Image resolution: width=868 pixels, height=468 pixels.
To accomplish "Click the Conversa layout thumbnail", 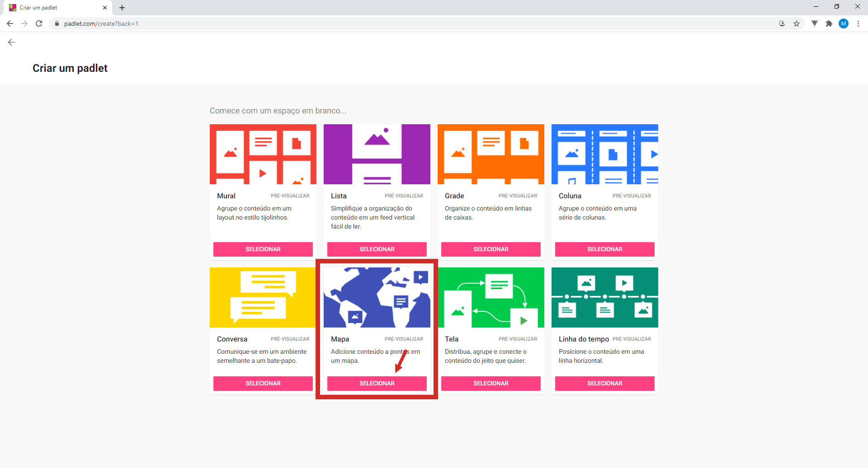I will (x=263, y=297).
